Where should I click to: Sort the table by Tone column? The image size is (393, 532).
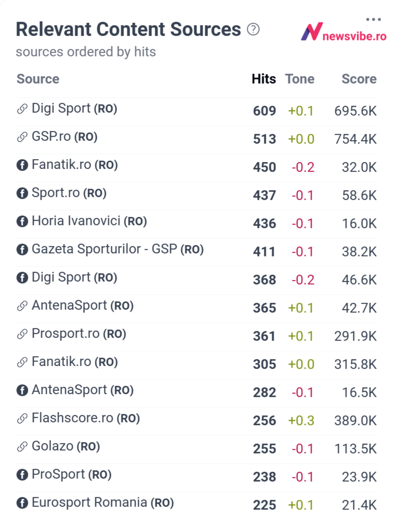point(300,79)
